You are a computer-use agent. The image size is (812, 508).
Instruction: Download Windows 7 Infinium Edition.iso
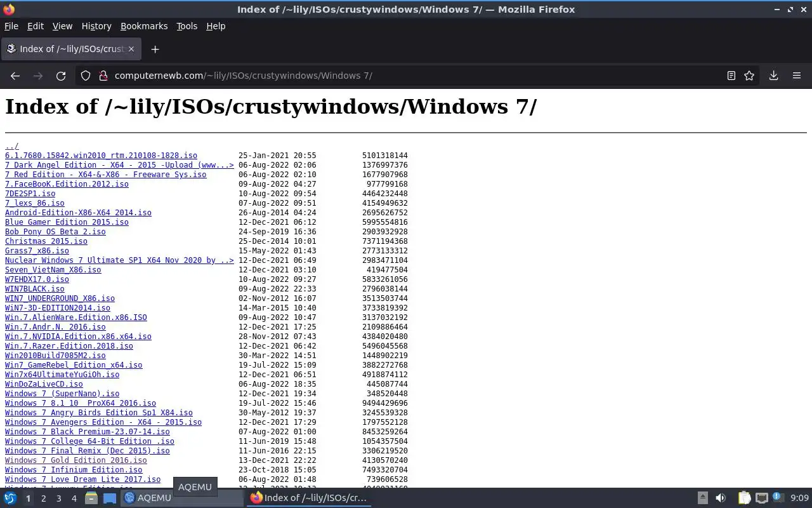coord(74,470)
